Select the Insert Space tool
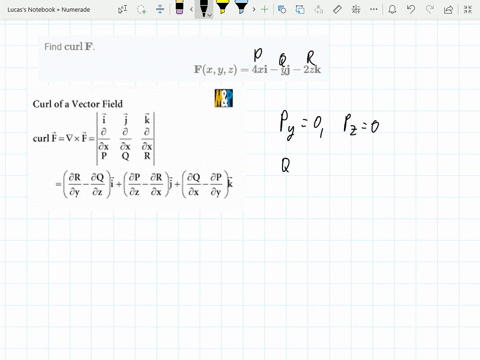Viewport: 480px width, 360px height. click(x=160, y=9)
